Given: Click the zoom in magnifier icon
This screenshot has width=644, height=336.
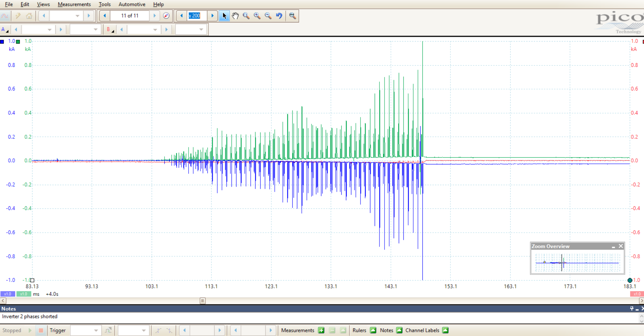Looking at the screenshot, I should coord(257,16).
